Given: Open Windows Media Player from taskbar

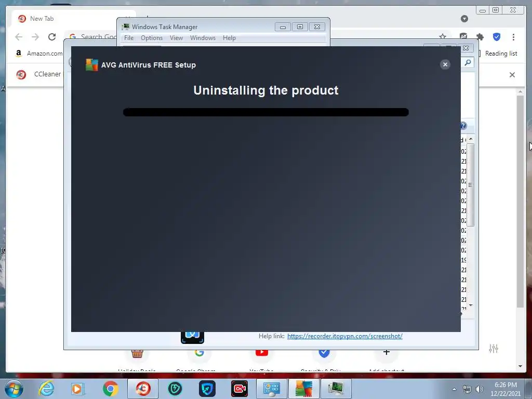Looking at the screenshot, I should [77, 389].
